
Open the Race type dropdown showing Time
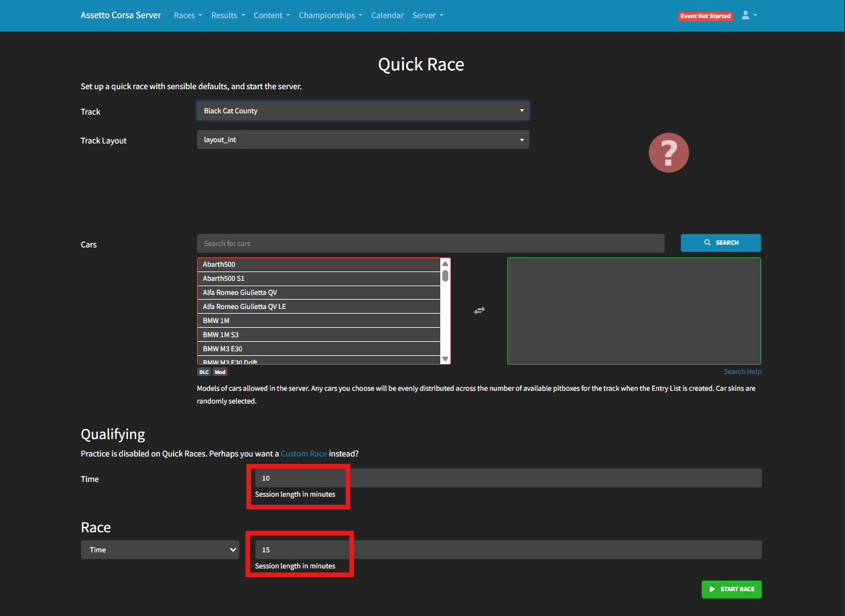point(159,550)
